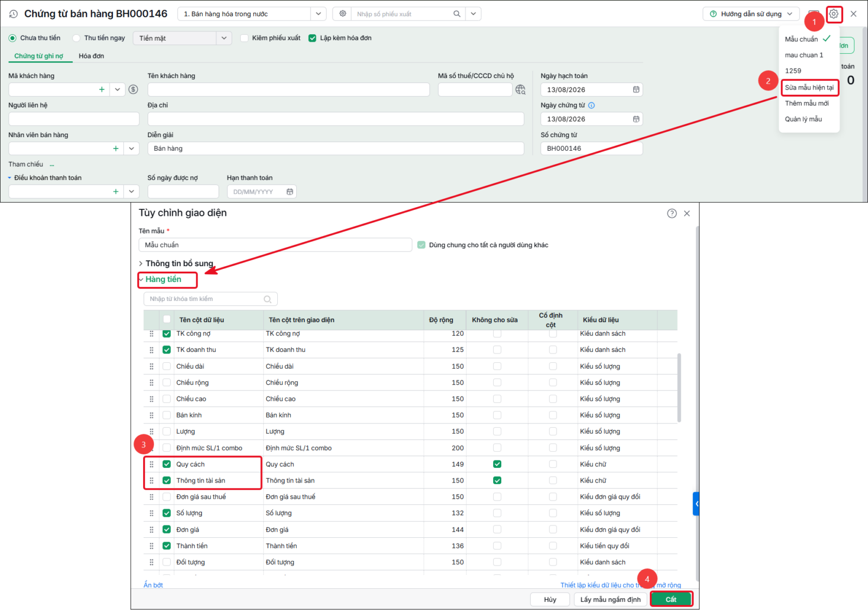
Task: Click the Hủy cancel button
Action: (550, 599)
